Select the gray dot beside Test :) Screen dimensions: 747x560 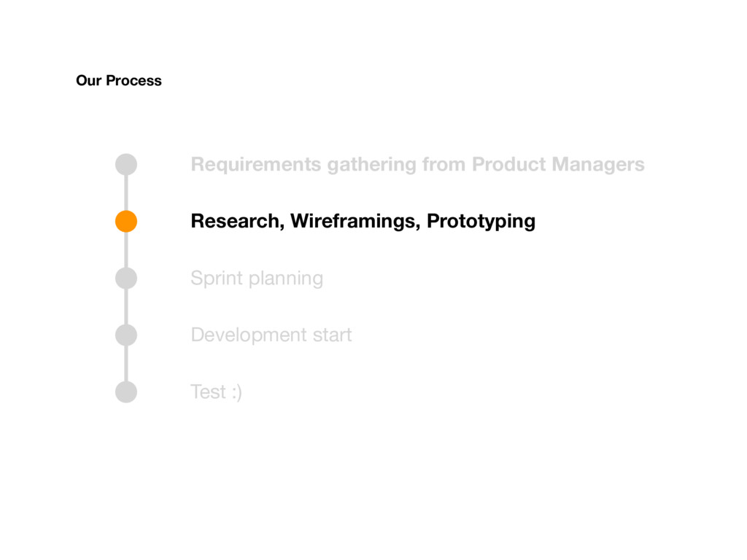pyautogui.click(x=126, y=392)
